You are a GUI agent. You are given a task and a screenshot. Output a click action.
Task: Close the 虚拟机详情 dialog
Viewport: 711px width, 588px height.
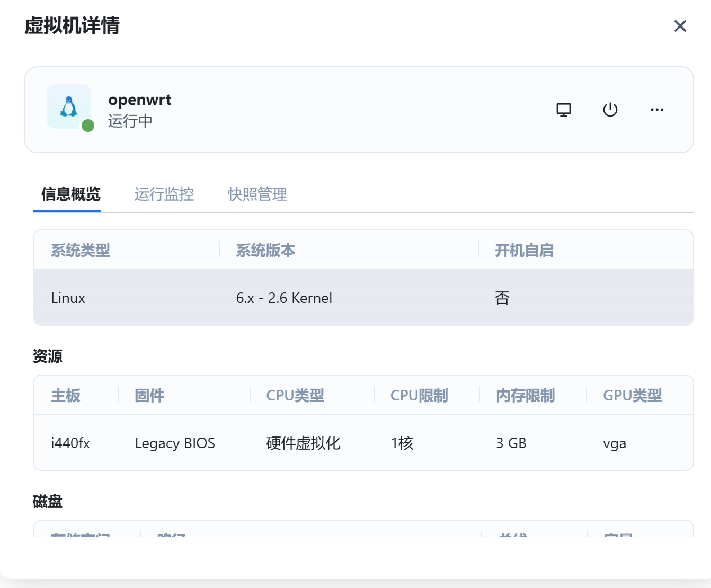[x=680, y=26]
